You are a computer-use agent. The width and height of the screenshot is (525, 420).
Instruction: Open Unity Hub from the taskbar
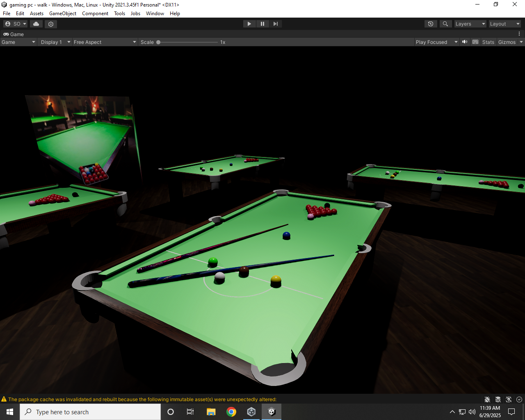pos(251,412)
